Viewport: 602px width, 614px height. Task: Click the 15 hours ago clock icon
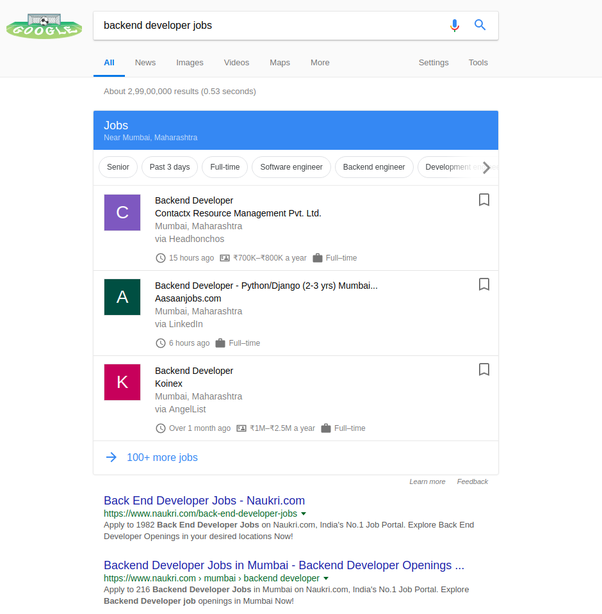pyautogui.click(x=161, y=258)
